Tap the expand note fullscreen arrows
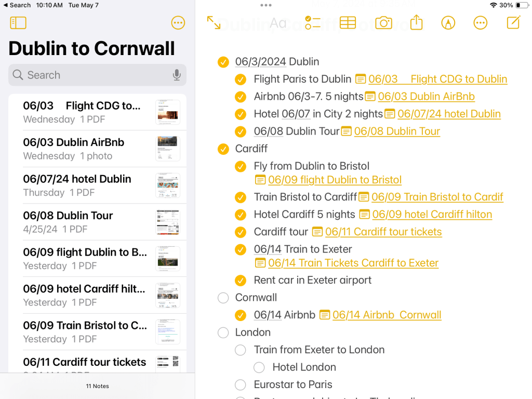Image resolution: width=532 pixels, height=399 pixels. 214,22
